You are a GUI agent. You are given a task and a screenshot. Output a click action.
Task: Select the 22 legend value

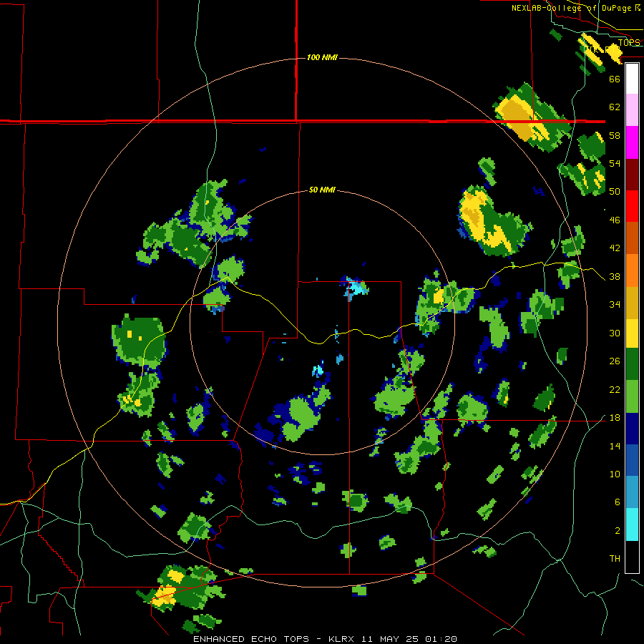click(x=615, y=389)
